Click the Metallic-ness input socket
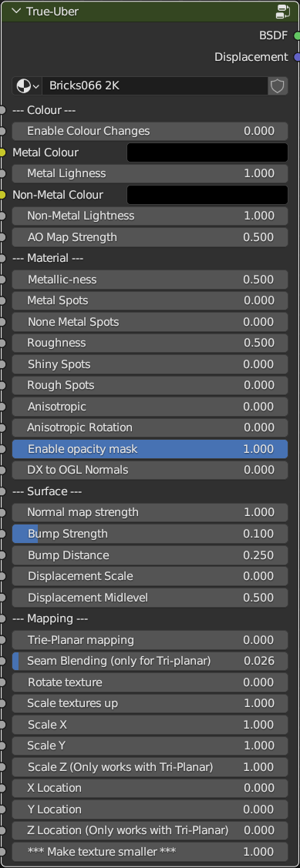 click(x=2, y=280)
